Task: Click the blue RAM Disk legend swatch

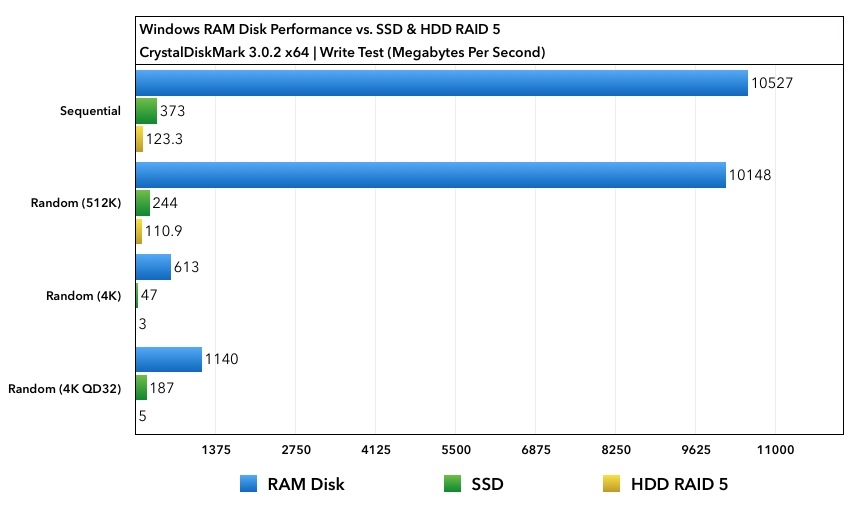Action: 249,484
